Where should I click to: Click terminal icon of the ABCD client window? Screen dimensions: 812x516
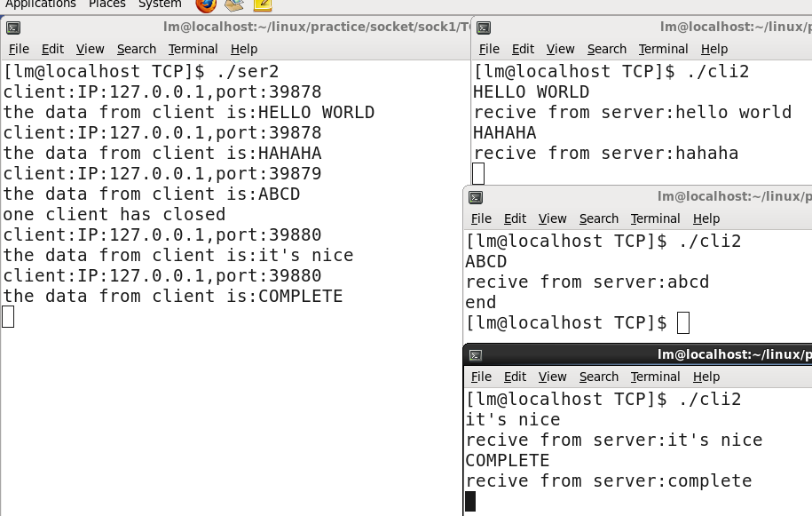click(x=476, y=197)
